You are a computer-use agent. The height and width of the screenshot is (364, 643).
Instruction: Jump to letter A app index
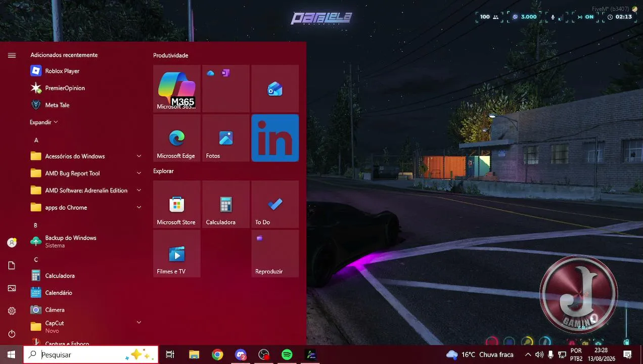[x=36, y=140]
